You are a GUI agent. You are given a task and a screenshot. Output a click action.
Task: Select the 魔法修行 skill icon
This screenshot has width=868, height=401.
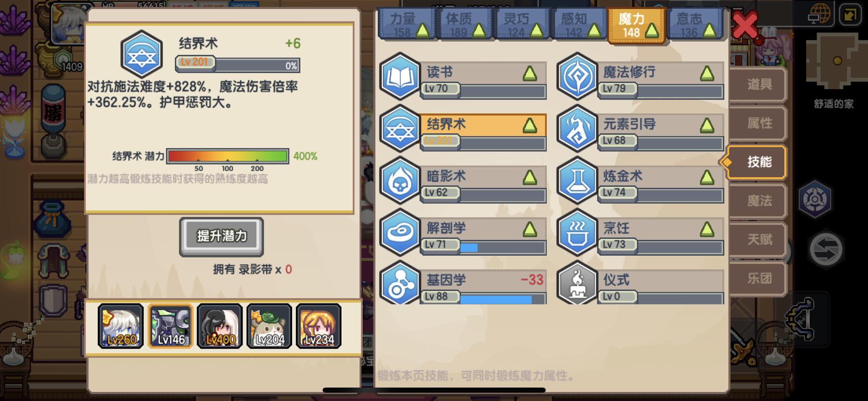point(576,77)
